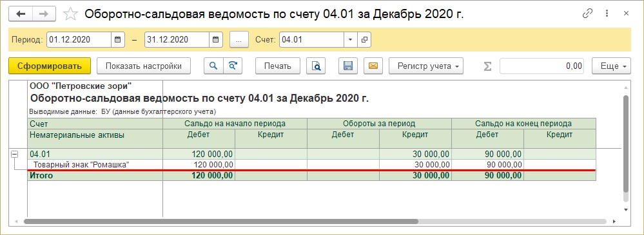Go forward with the right arrow button
This screenshot has height=235, width=644.
pyautogui.click(x=44, y=14)
